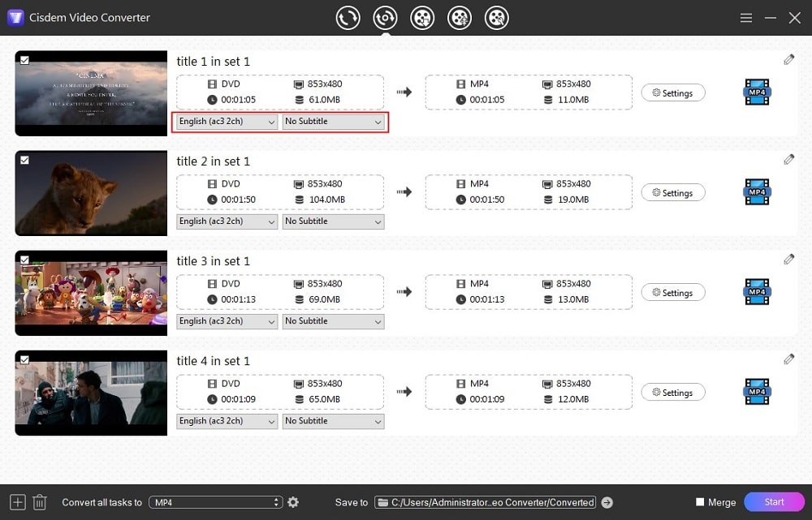The image size is (812, 520).
Task: Open the video Edit tab icon
Action: click(497, 18)
